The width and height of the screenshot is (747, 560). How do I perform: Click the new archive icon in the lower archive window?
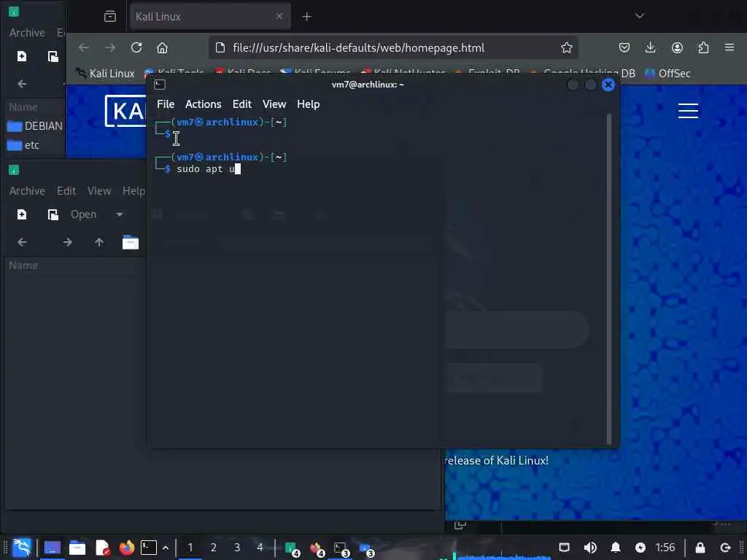[x=22, y=215]
